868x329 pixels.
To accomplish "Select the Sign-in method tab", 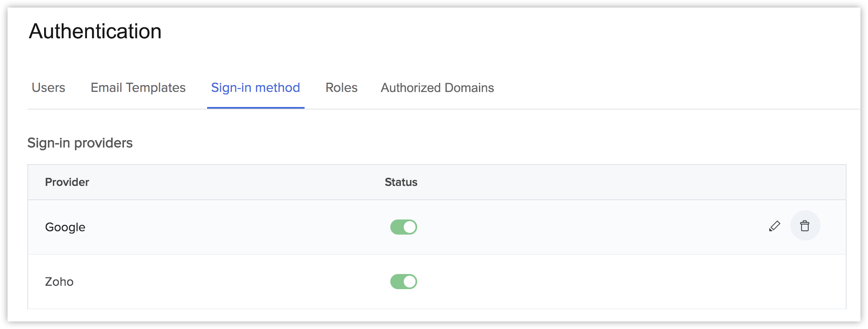I will click(x=255, y=88).
